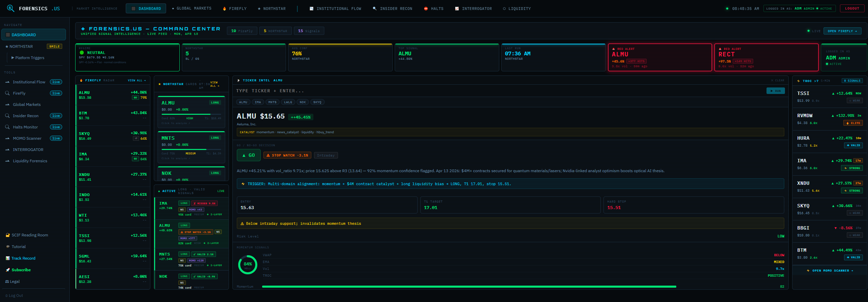868x302 pixels.
Task: Click the magnifier icon beside the top-bar Insider Recon
Action: 375,9
